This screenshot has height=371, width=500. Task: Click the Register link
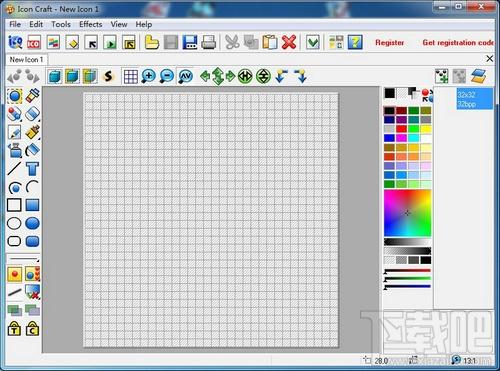(x=389, y=43)
